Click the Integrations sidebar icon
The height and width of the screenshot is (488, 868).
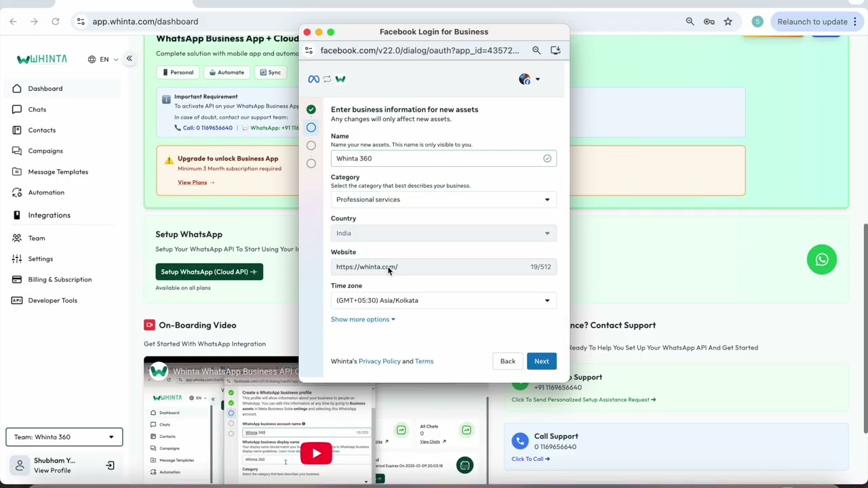[17, 216]
